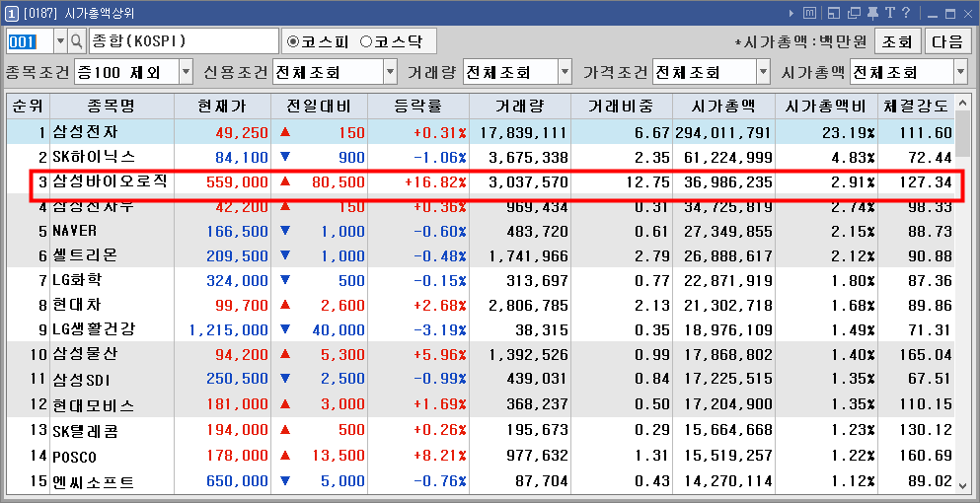
Task: Click the 165.04 체결강도 value of 삼성물산
Action: (x=927, y=355)
